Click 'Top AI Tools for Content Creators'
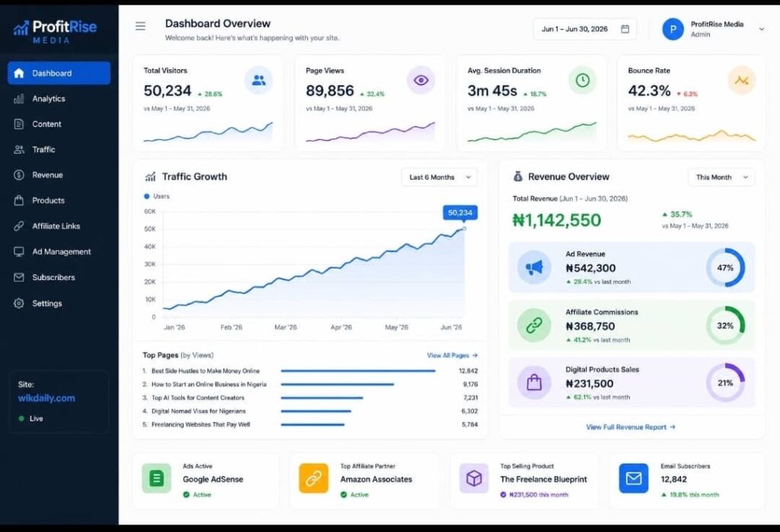This screenshot has width=780, height=532. (198, 398)
